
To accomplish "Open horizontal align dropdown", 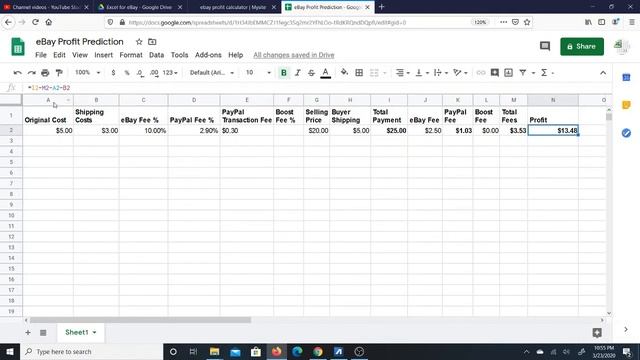I will pos(402,73).
